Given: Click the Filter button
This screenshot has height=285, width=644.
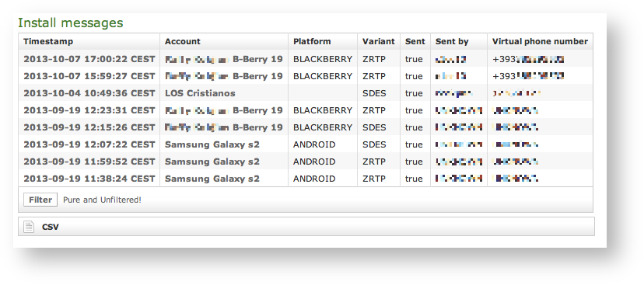Looking at the screenshot, I should (40, 200).
